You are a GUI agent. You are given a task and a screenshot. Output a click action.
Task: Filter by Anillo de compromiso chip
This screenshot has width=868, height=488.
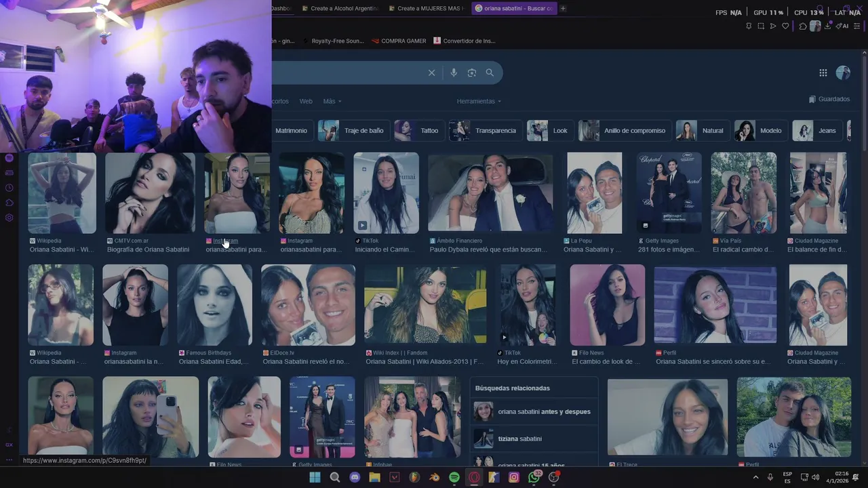coord(625,130)
